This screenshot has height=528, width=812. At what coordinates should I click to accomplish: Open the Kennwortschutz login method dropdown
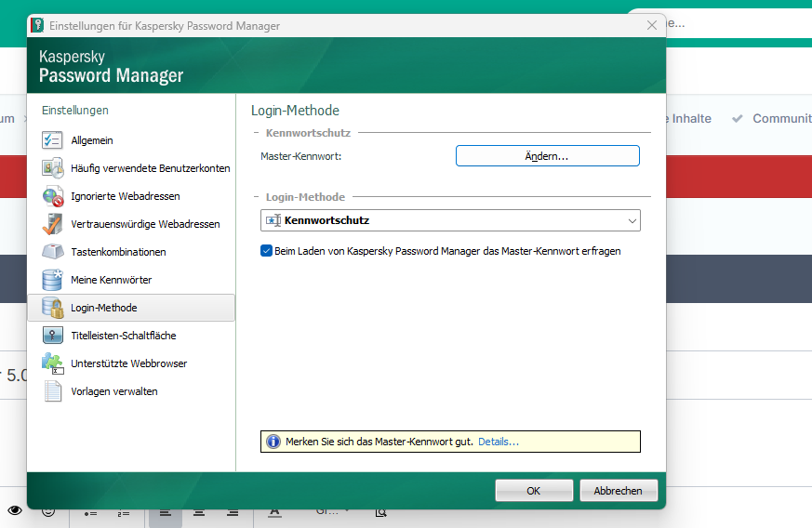pos(450,220)
